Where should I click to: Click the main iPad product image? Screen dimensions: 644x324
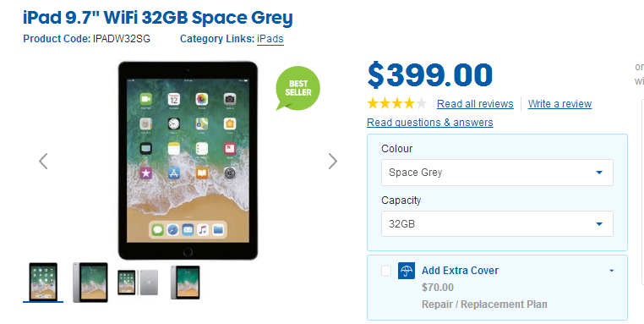coord(188,161)
